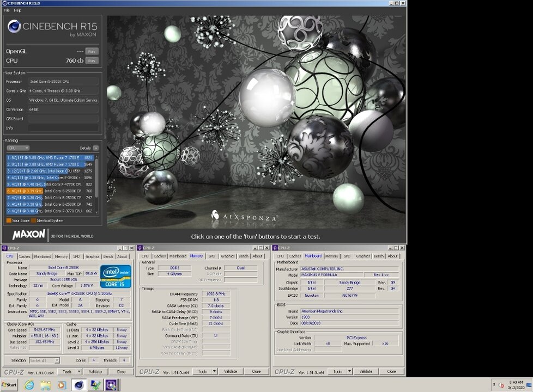
Task: Click the Model field MAXIMUS V FORMULA
Action: click(331, 275)
